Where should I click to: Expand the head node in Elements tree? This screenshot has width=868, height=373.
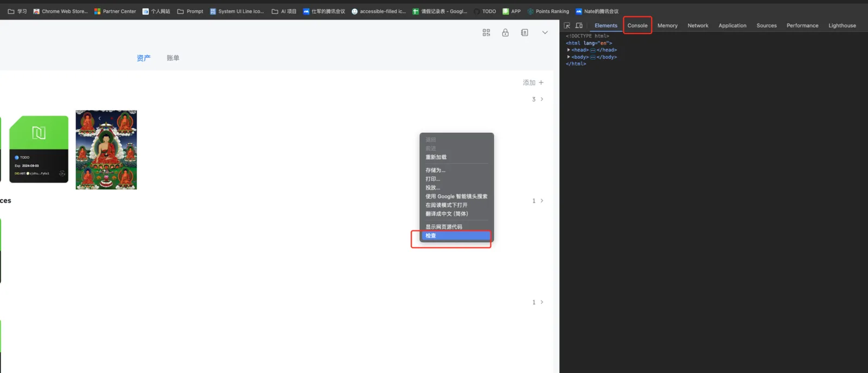click(569, 50)
